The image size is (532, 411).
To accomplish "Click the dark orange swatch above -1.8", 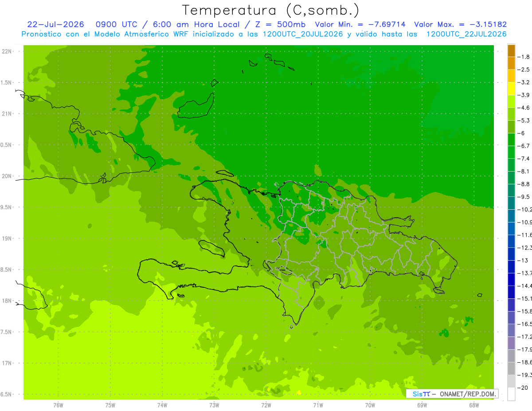I will [x=511, y=51].
